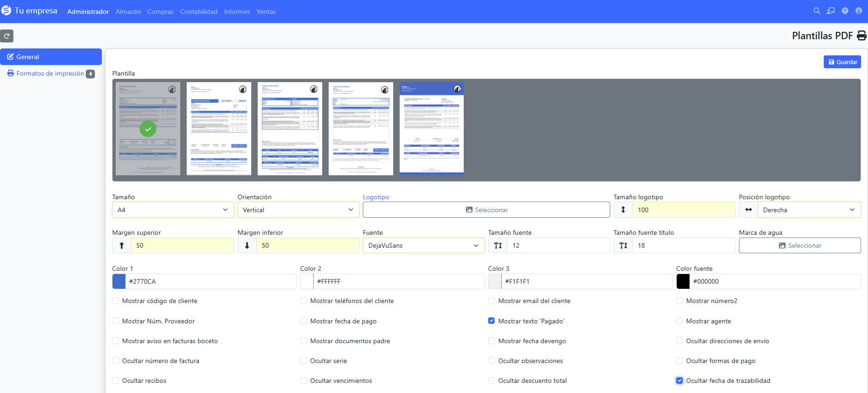Viewport: 868px width, 393px height.
Task: Enable Mostrar Núm. Proveedor checkbox
Action: pos(116,321)
